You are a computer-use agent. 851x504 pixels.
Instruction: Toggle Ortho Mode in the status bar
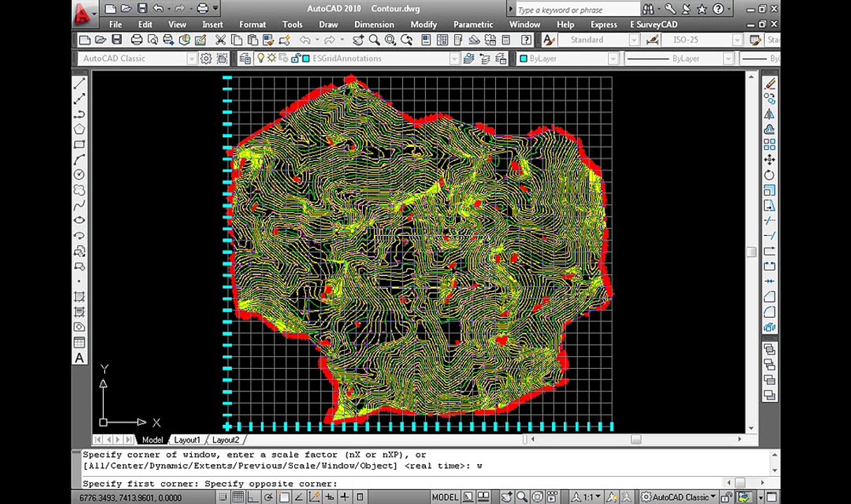[x=253, y=497]
